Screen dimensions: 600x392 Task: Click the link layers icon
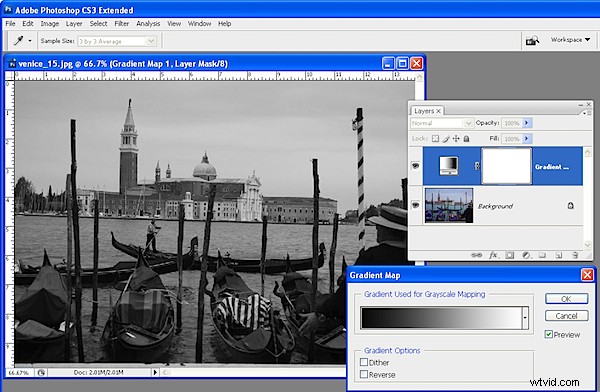(x=476, y=255)
